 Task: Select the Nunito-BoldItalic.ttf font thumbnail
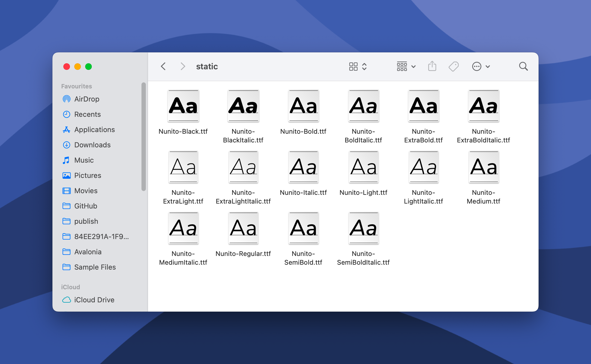(x=364, y=106)
